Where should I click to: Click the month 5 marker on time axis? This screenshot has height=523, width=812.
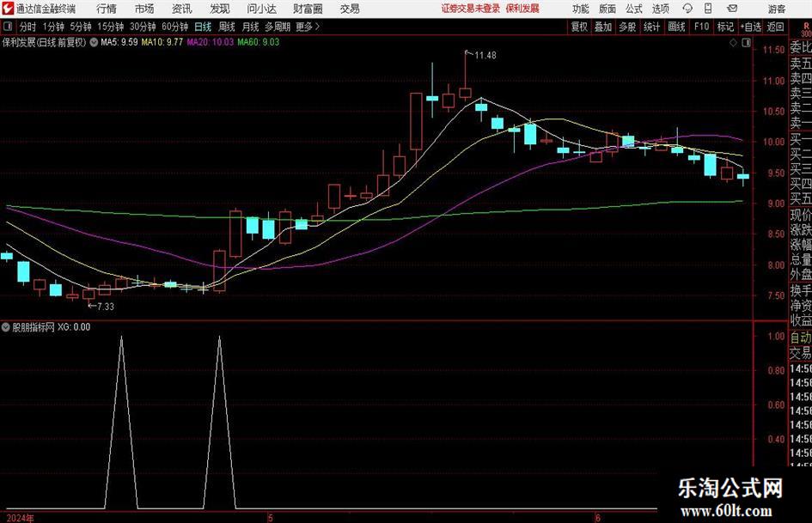coord(270,518)
